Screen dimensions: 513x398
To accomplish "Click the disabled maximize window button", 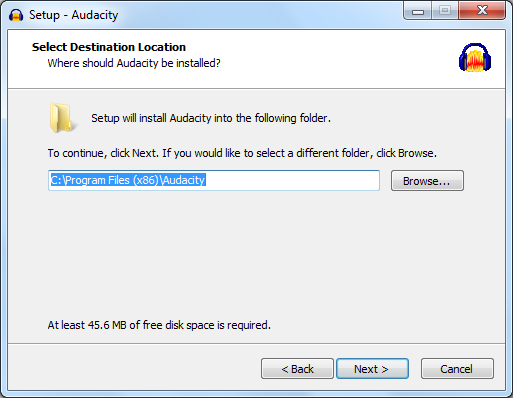I will click(445, 11).
